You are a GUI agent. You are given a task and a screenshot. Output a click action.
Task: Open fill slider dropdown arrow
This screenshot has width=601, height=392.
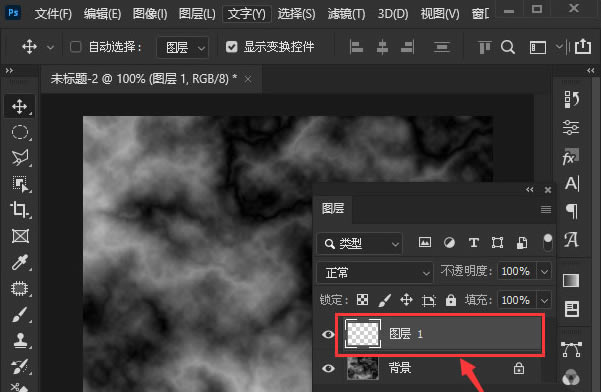[544, 300]
